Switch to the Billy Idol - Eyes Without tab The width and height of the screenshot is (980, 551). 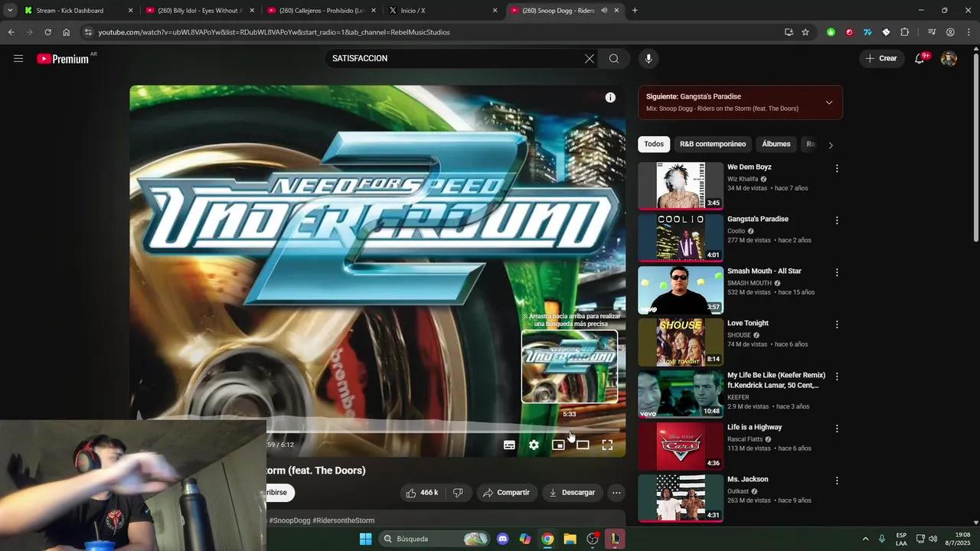coord(198,11)
